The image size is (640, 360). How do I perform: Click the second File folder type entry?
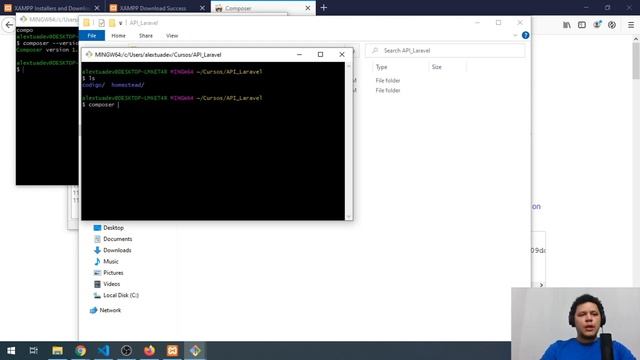[388, 91]
